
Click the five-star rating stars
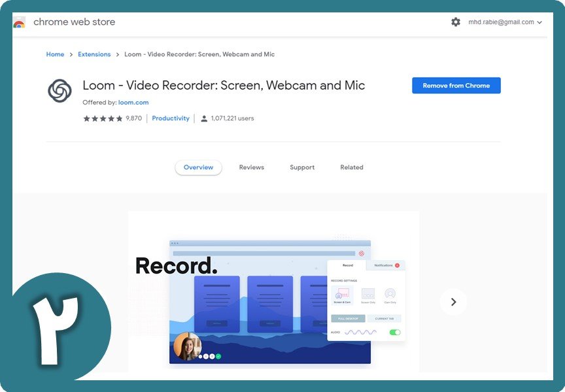coord(103,118)
